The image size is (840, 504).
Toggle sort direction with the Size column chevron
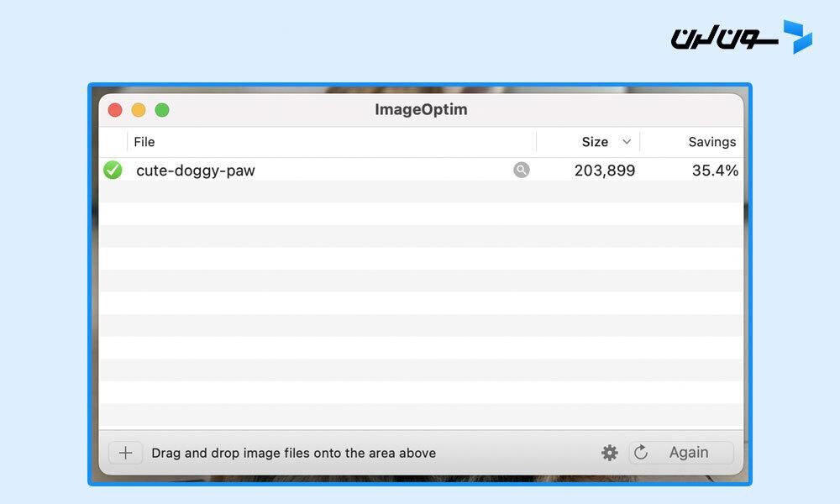tap(627, 142)
